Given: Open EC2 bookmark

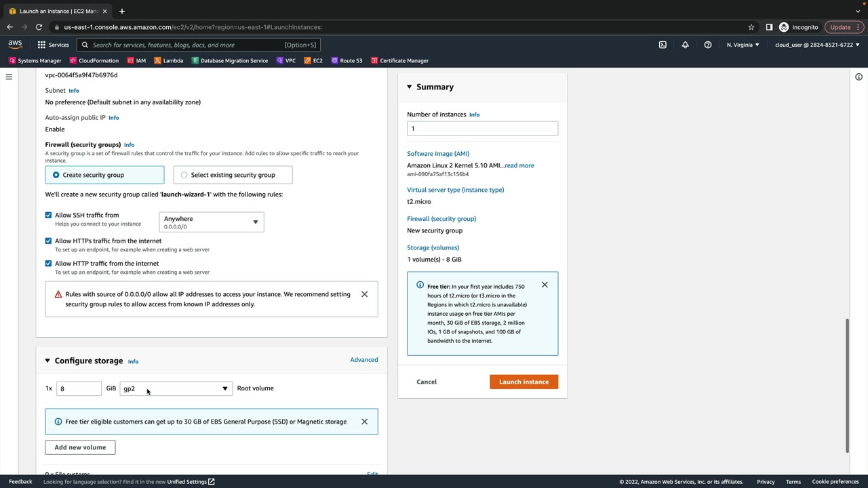Looking at the screenshot, I should pos(313,60).
